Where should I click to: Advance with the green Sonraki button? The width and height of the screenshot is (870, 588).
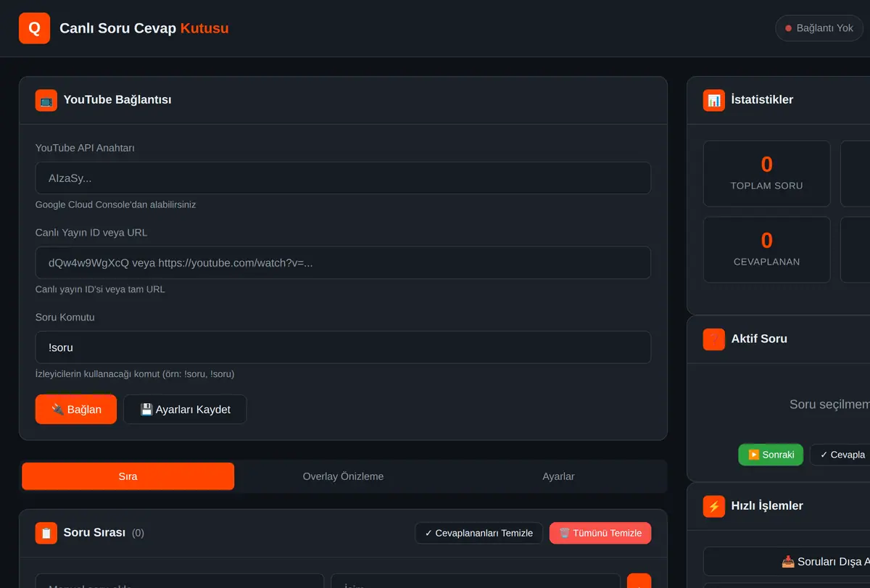[771, 455]
